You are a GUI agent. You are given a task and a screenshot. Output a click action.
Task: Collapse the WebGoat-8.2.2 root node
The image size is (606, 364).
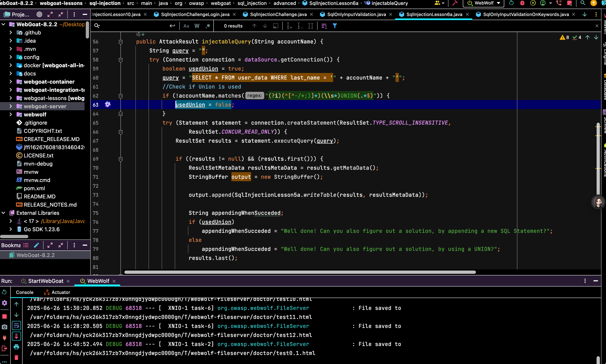click(x=3, y=24)
